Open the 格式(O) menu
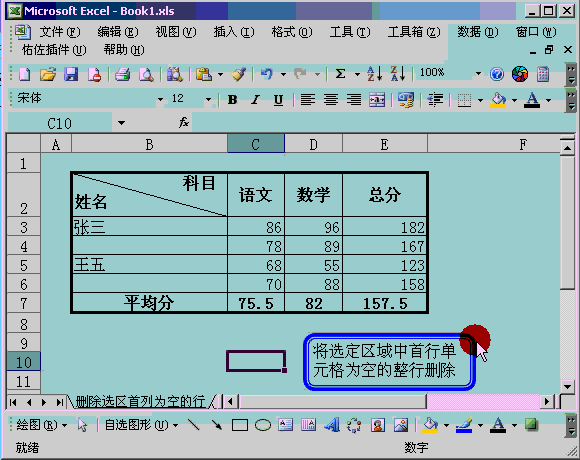The width and height of the screenshot is (580, 460). coord(291,32)
